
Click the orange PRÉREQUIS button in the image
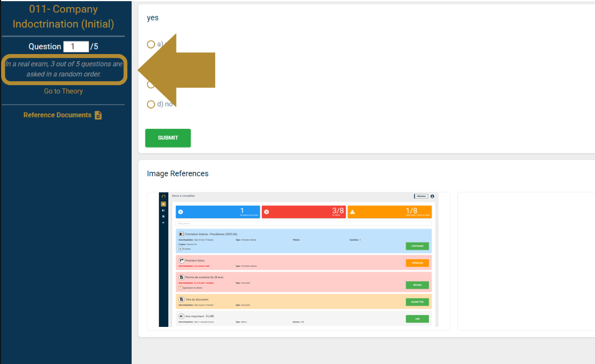[417, 263]
